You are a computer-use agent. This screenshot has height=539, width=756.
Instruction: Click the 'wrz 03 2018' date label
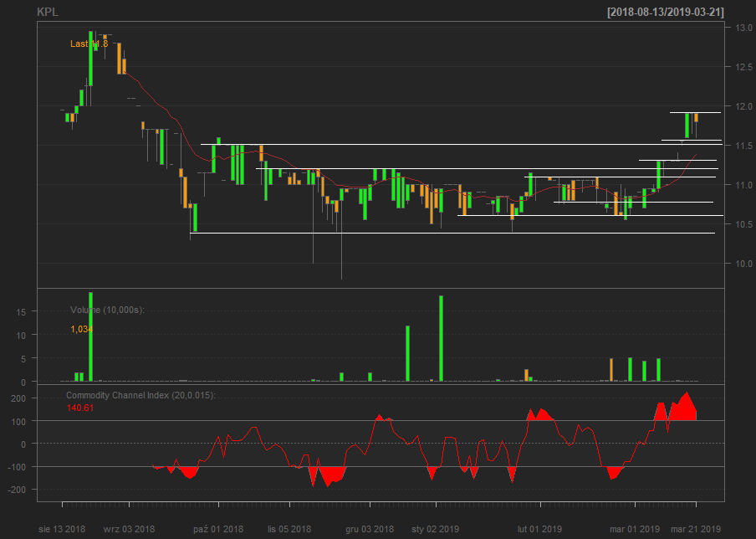coord(129,529)
